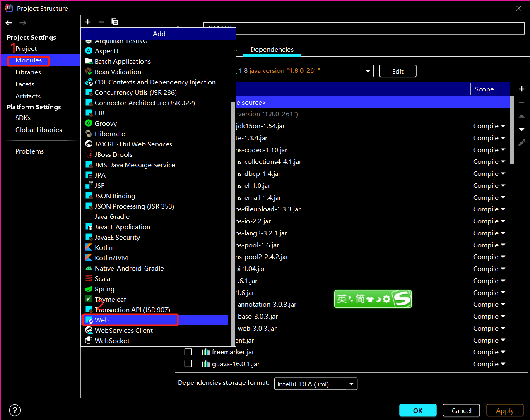
Task: Open the help question mark icon
Action: tap(15, 410)
